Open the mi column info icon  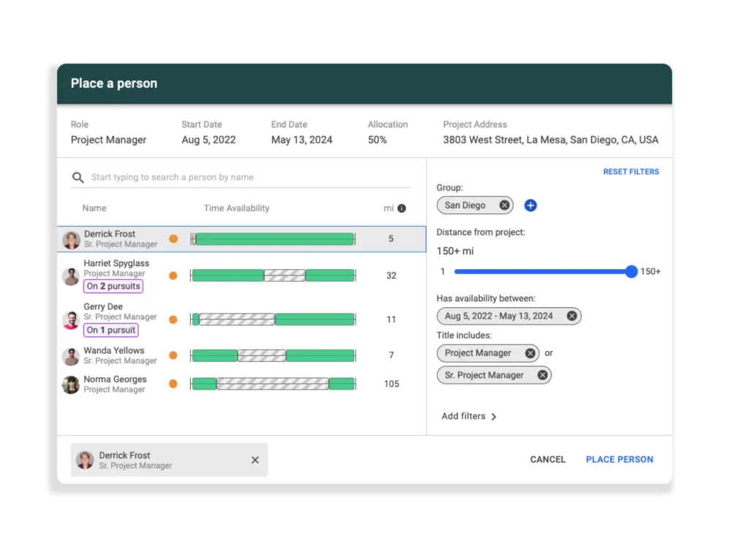pos(402,208)
